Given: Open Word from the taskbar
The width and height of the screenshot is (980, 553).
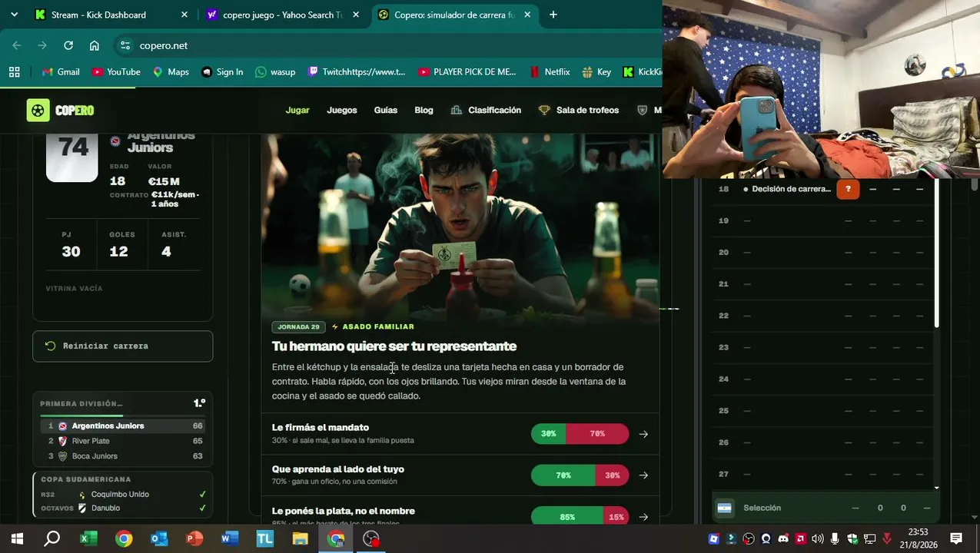Looking at the screenshot, I should (x=230, y=538).
